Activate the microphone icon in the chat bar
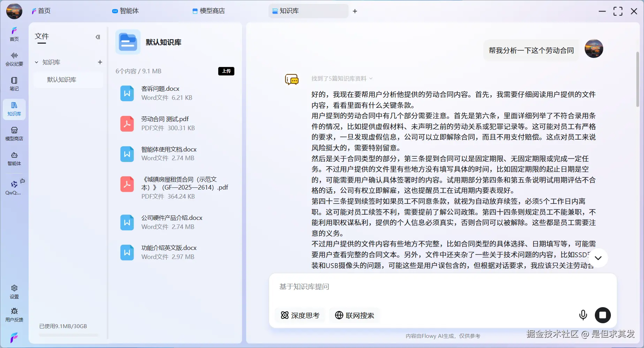 pos(583,315)
